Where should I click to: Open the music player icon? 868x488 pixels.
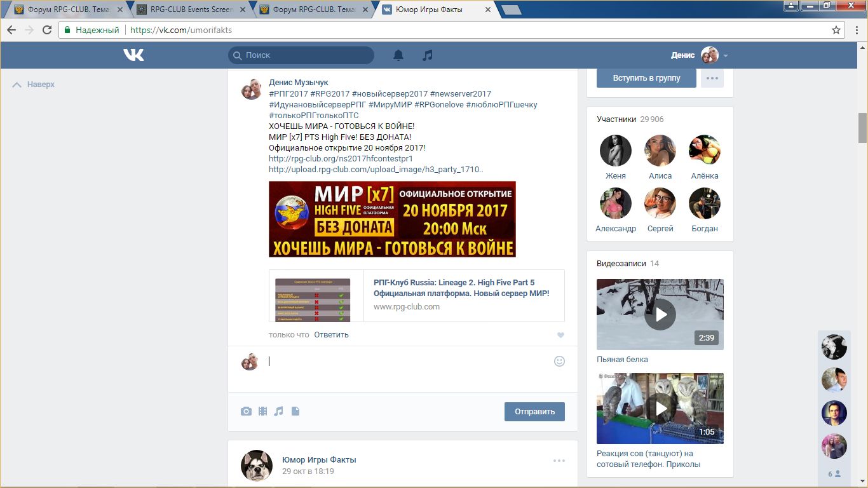coord(428,55)
